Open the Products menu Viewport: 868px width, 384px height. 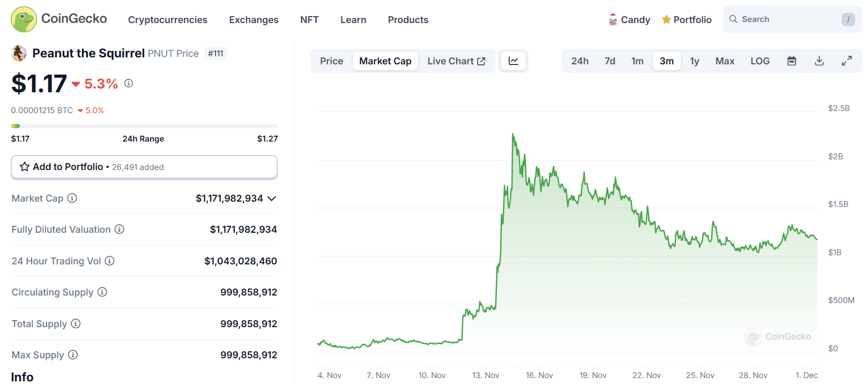408,20
